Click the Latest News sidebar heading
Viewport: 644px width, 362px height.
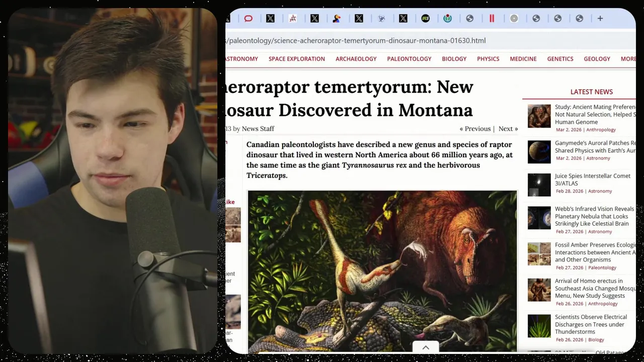591,92
